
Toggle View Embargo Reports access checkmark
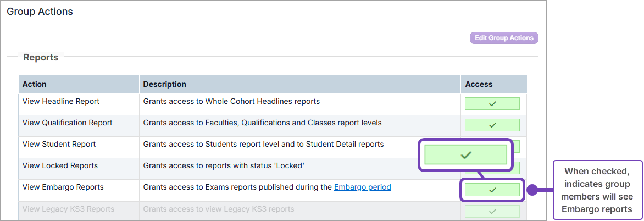pyautogui.click(x=492, y=190)
